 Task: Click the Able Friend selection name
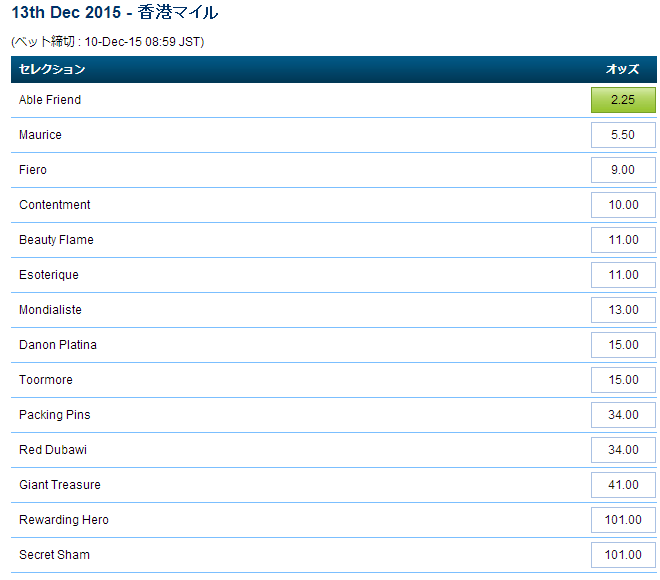tap(50, 100)
